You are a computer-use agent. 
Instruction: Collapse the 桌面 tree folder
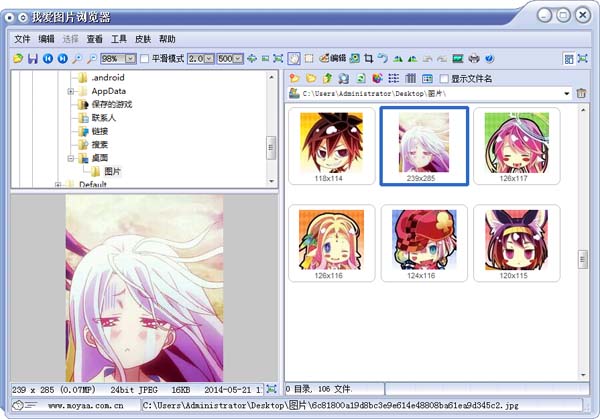pos(70,158)
